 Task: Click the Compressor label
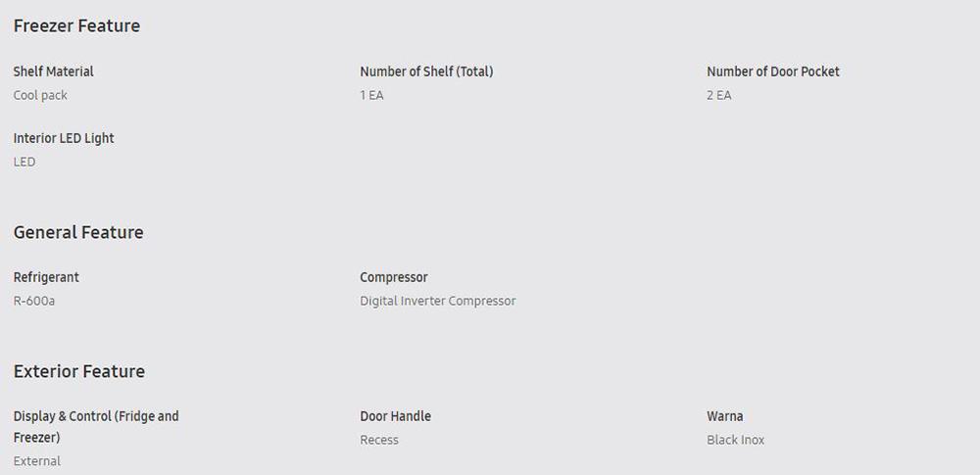(394, 277)
